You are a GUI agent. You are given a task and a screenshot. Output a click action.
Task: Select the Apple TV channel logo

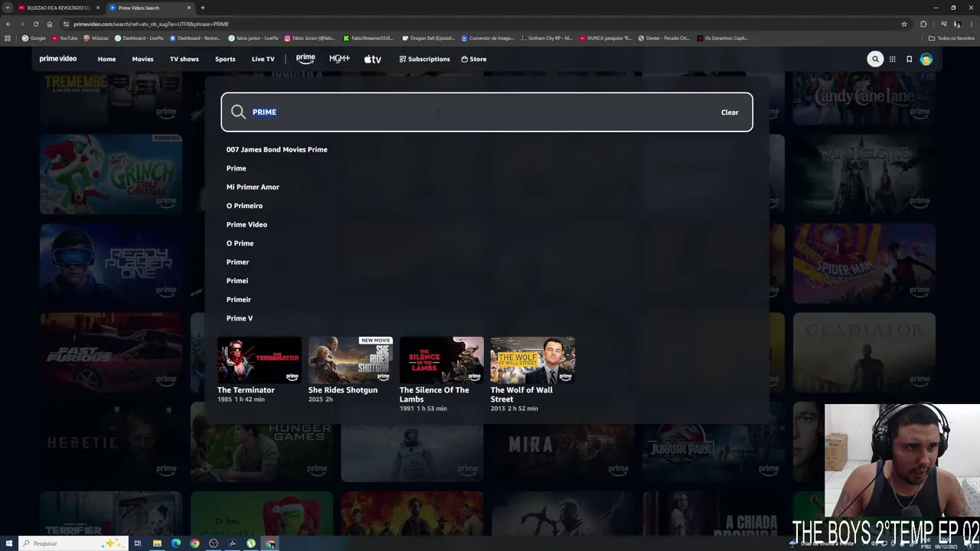pos(372,59)
